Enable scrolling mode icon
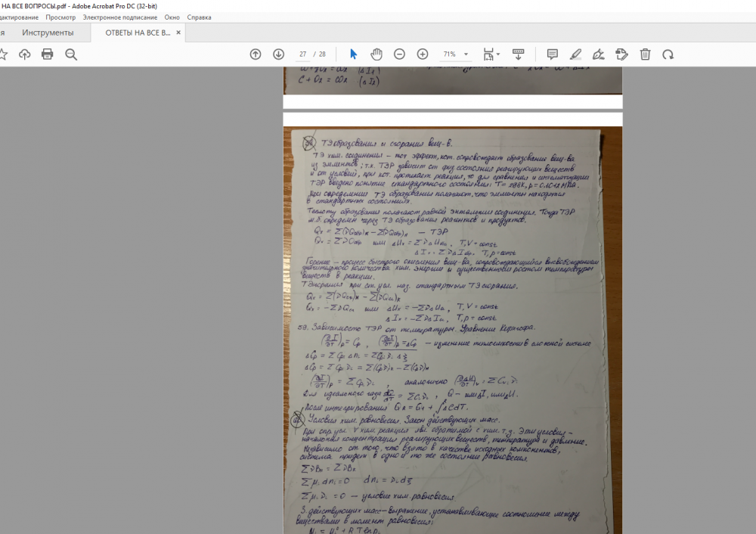Image resolution: width=756 pixels, height=534 pixels. click(x=519, y=54)
